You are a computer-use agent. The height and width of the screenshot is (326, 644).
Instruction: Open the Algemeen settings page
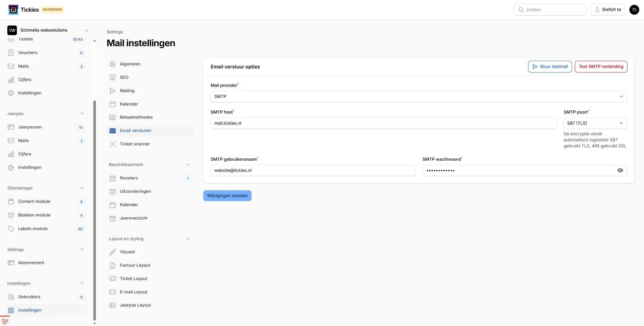[130, 64]
